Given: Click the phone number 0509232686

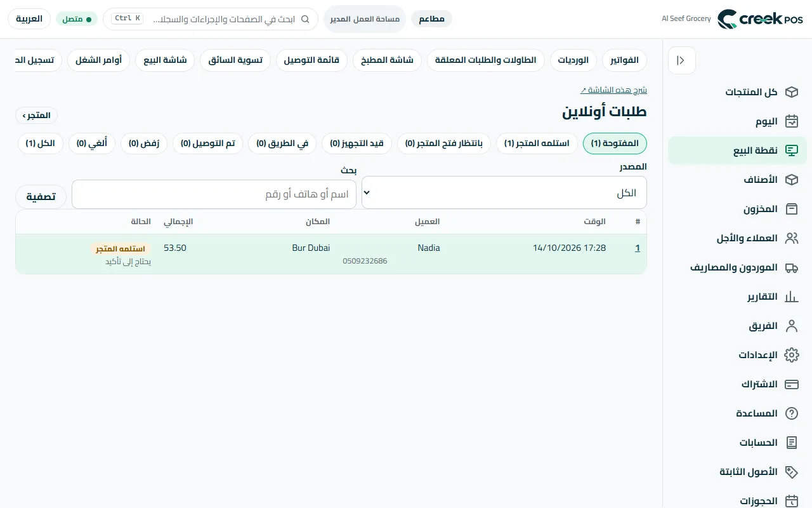Looking at the screenshot, I should click(x=365, y=261).
